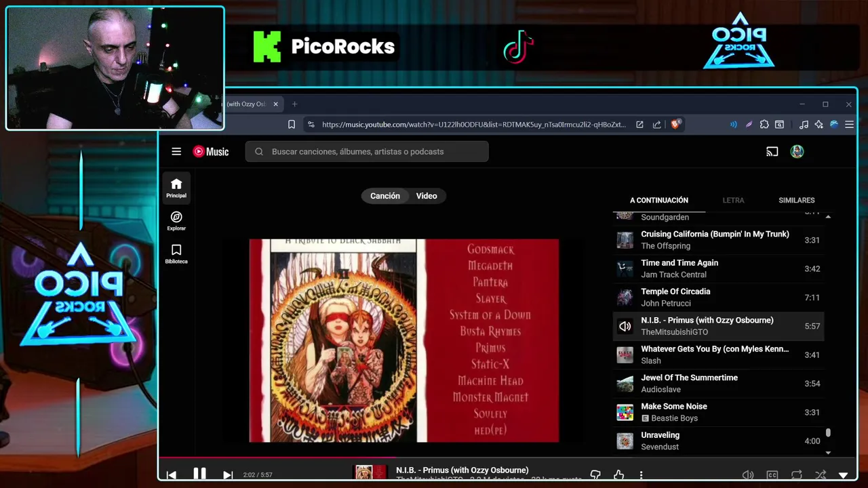This screenshot has height=488, width=868.
Task: Focus the Buscar canciones search field
Action: [367, 152]
